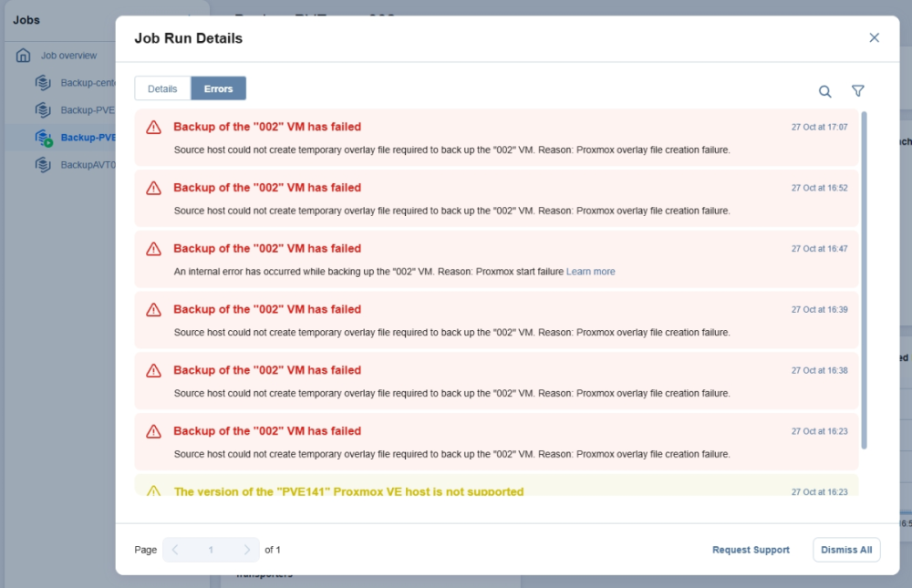Click the Jobs heading in the sidebar
This screenshot has height=588, width=912.
(x=26, y=20)
